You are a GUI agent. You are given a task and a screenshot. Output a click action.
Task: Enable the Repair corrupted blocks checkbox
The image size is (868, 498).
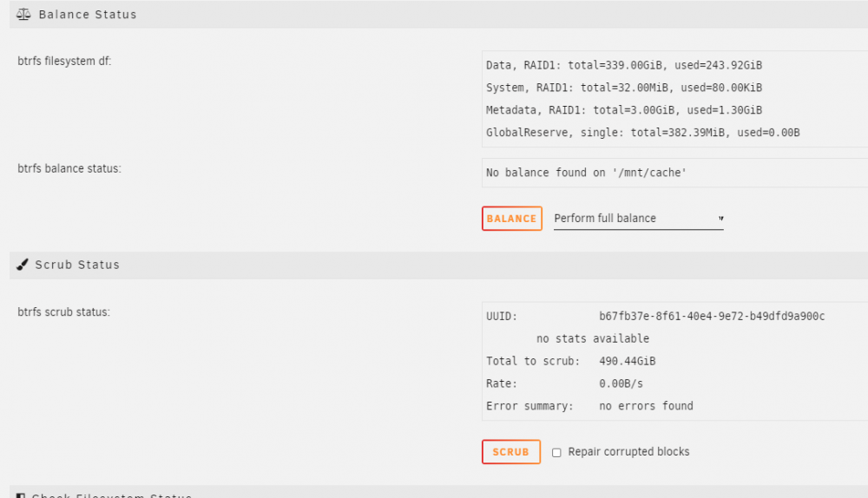[x=556, y=453]
